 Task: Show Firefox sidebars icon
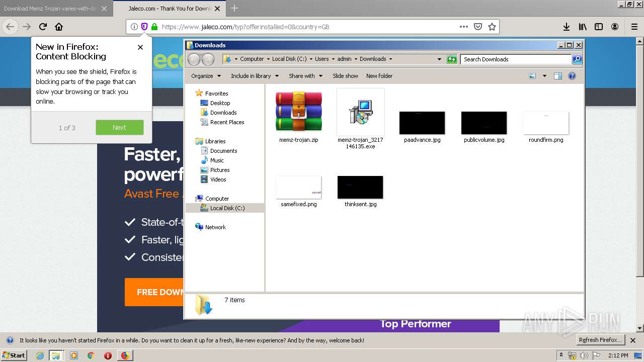click(599, 27)
